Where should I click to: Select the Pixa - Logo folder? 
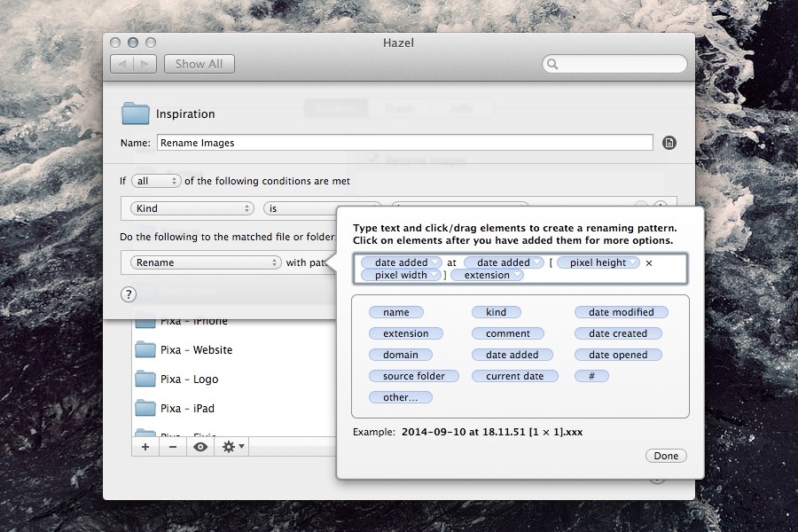189,379
